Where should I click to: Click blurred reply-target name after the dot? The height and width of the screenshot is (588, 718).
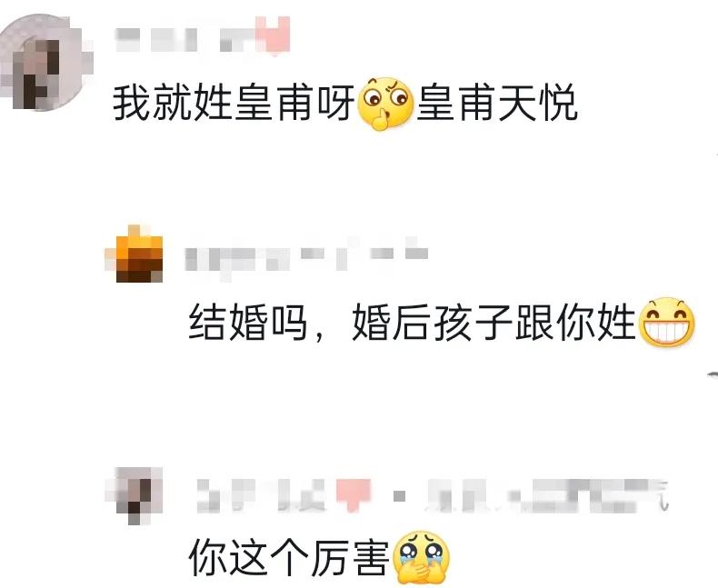[x=545, y=495]
